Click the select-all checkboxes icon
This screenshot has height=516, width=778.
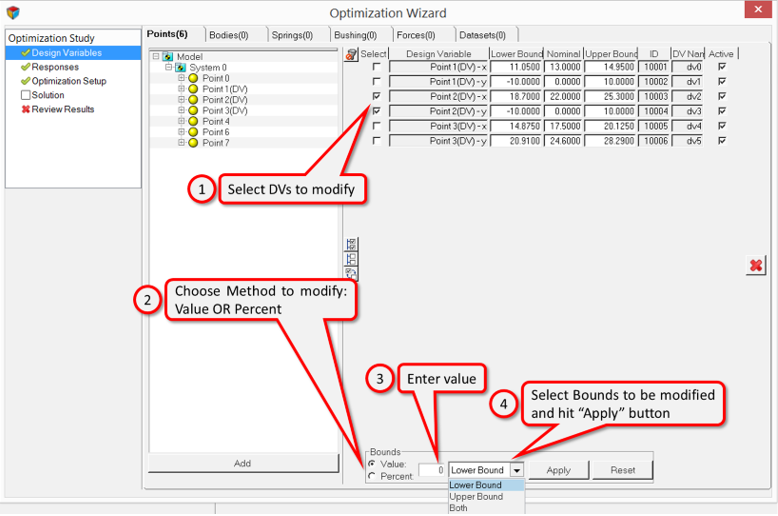351,244
